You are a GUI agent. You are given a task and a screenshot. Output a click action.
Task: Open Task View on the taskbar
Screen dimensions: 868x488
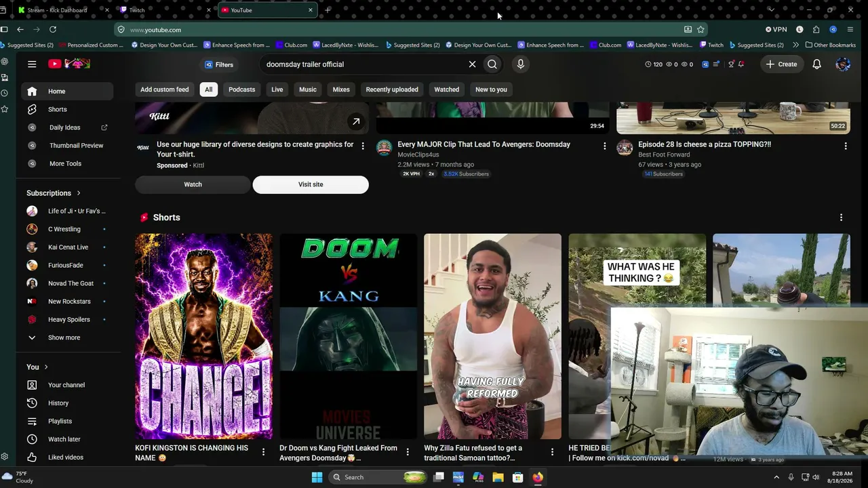coord(439,477)
